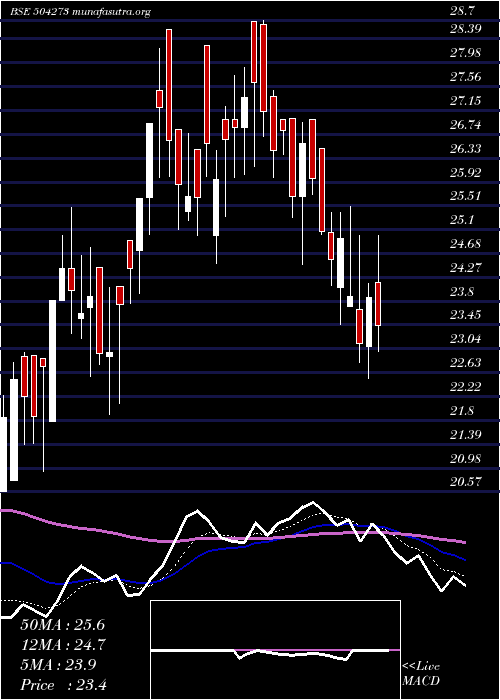Click the 25.92 price axis label
500x700 pixels.
click(466, 172)
